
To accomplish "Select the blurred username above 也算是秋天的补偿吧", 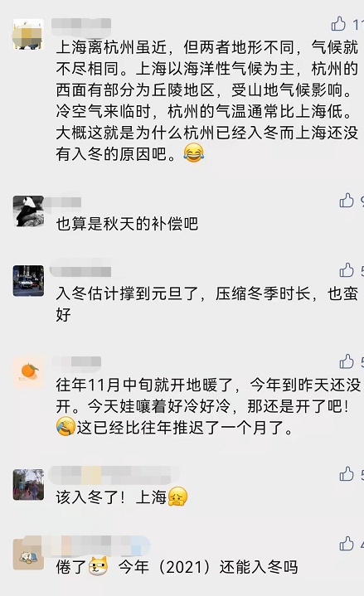I will 63,202.
